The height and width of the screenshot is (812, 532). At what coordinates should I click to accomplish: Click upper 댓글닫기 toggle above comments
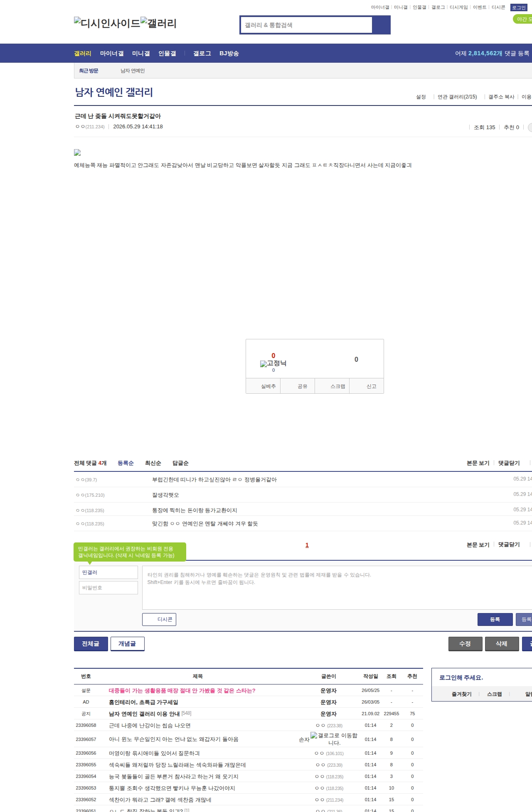pyautogui.click(x=509, y=463)
